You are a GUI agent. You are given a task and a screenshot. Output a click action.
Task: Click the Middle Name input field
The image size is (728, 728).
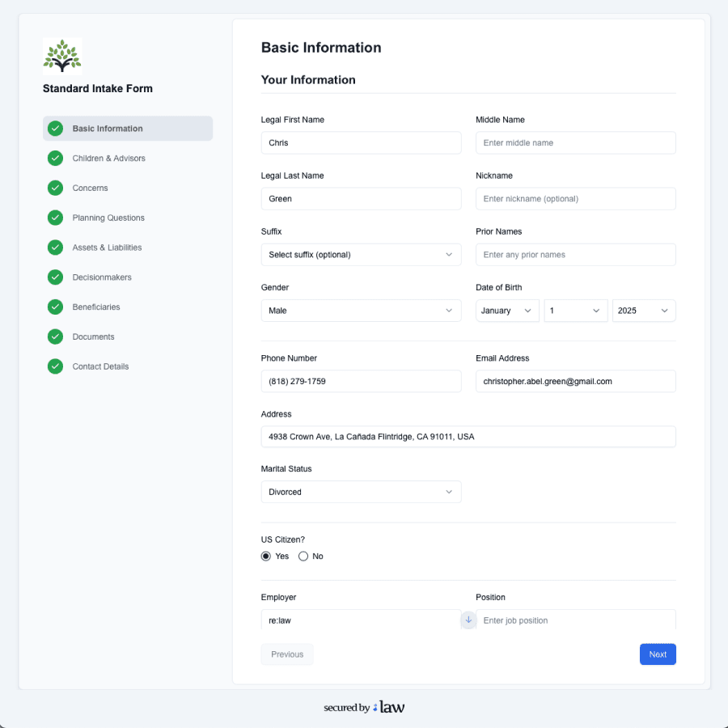(x=575, y=143)
